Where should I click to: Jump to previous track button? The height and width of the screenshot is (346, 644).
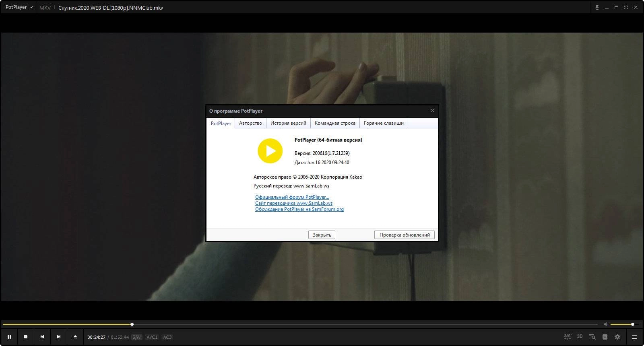tap(42, 337)
